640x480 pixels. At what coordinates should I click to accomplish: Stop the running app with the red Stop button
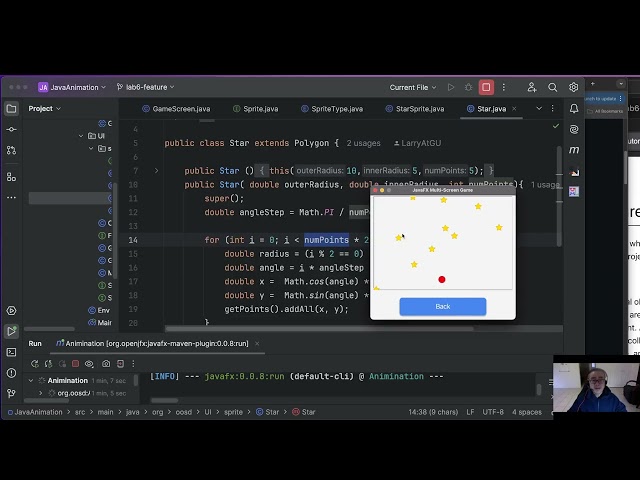(486, 87)
